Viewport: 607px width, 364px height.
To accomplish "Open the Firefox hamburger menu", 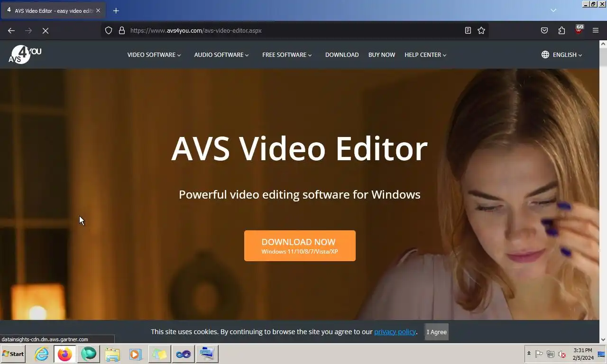I will 596,30.
